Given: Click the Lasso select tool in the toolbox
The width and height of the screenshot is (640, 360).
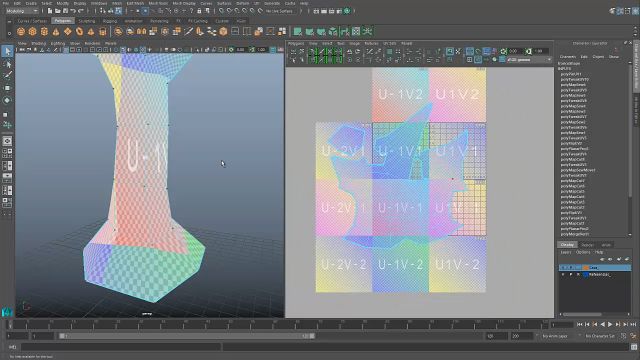Looking at the screenshot, I should coord(7,64).
